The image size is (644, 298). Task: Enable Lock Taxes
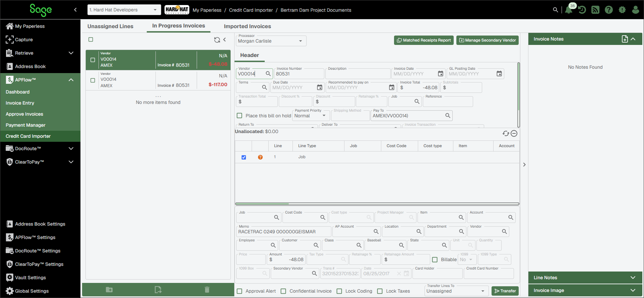pos(380,291)
